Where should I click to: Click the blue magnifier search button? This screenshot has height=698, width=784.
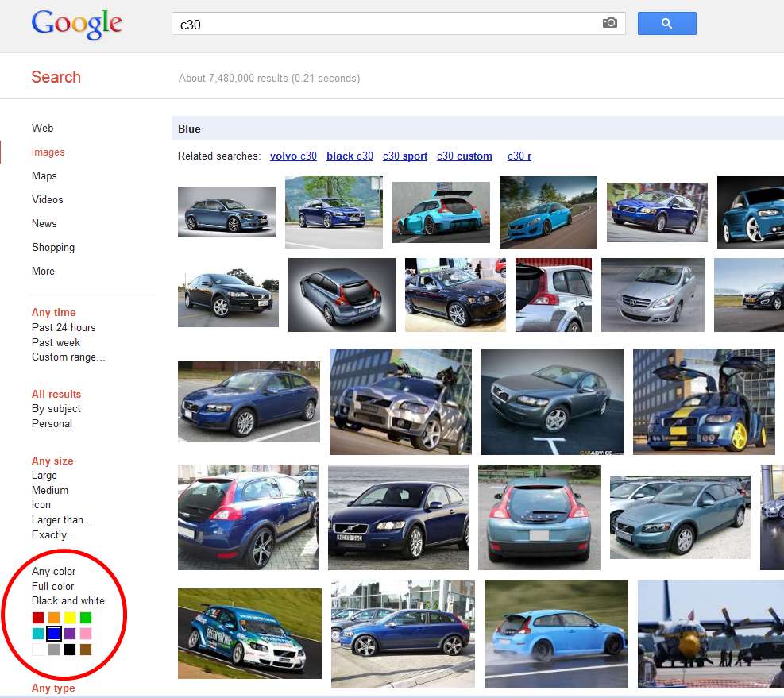(666, 24)
